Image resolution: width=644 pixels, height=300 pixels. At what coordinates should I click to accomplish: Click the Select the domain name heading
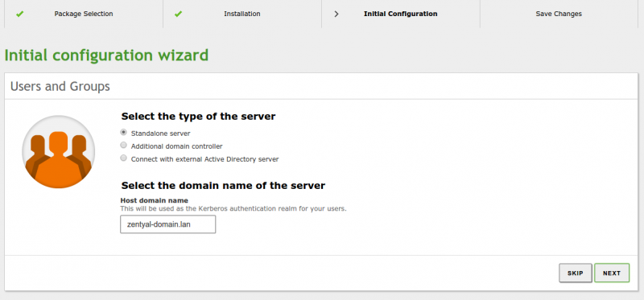pos(223,186)
